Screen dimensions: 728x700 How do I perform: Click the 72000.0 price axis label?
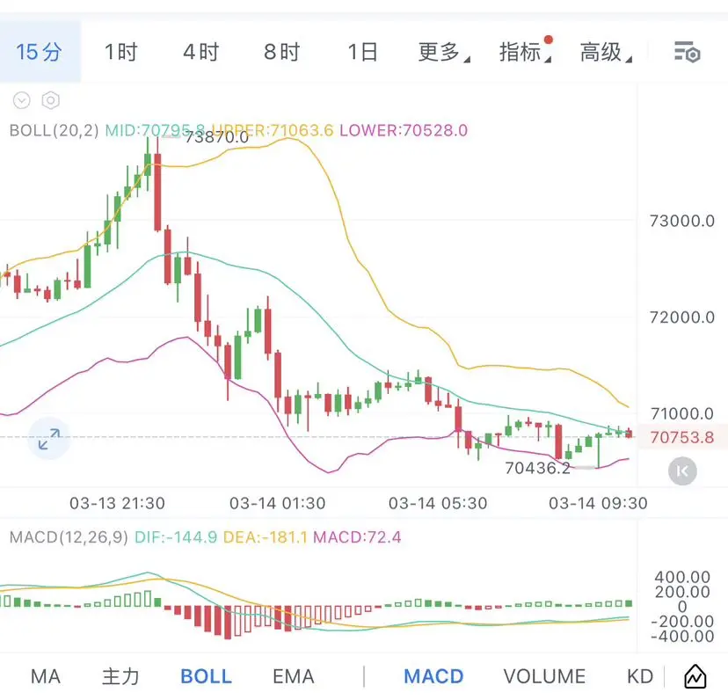682,317
